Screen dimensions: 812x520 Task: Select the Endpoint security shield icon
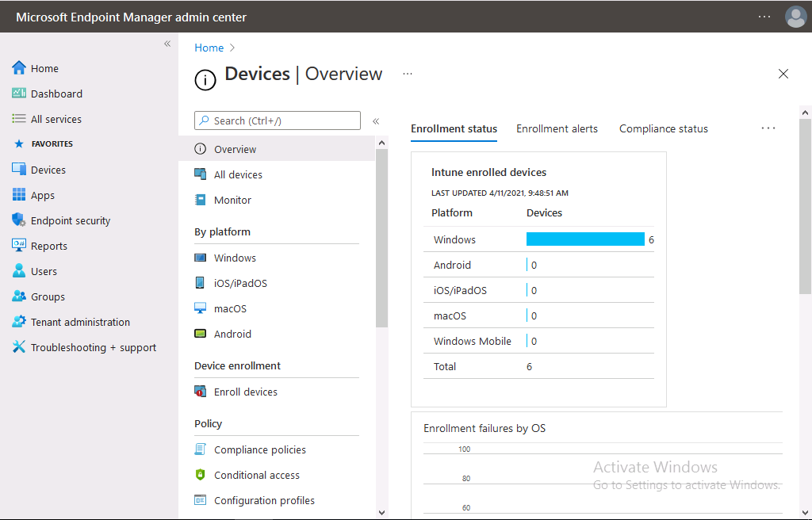point(19,220)
